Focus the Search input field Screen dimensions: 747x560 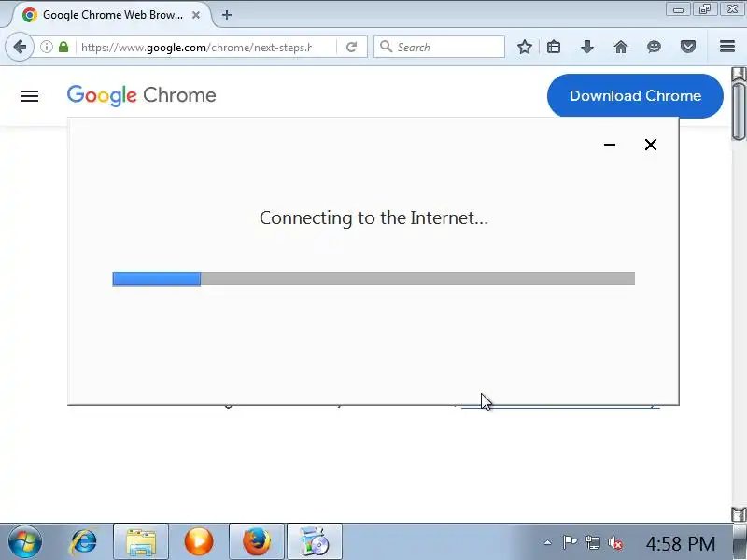(439, 47)
